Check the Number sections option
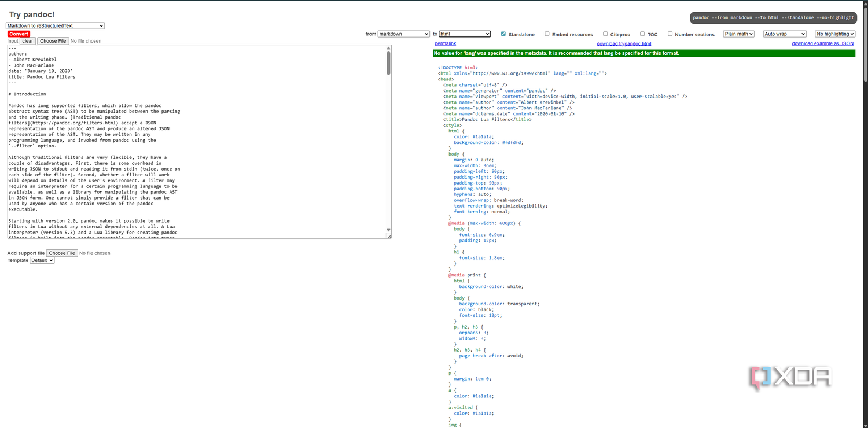The height and width of the screenshot is (428, 868). pos(670,34)
